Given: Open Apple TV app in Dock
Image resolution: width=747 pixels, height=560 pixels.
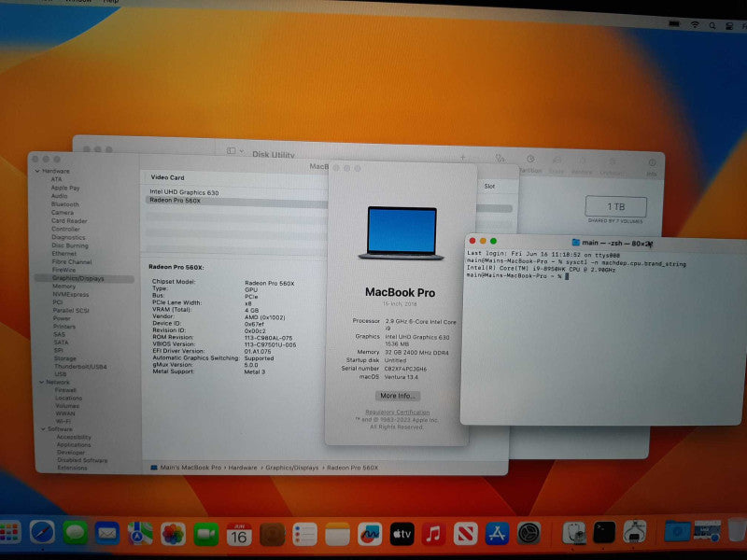Looking at the screenshot, I should (402, 534).
